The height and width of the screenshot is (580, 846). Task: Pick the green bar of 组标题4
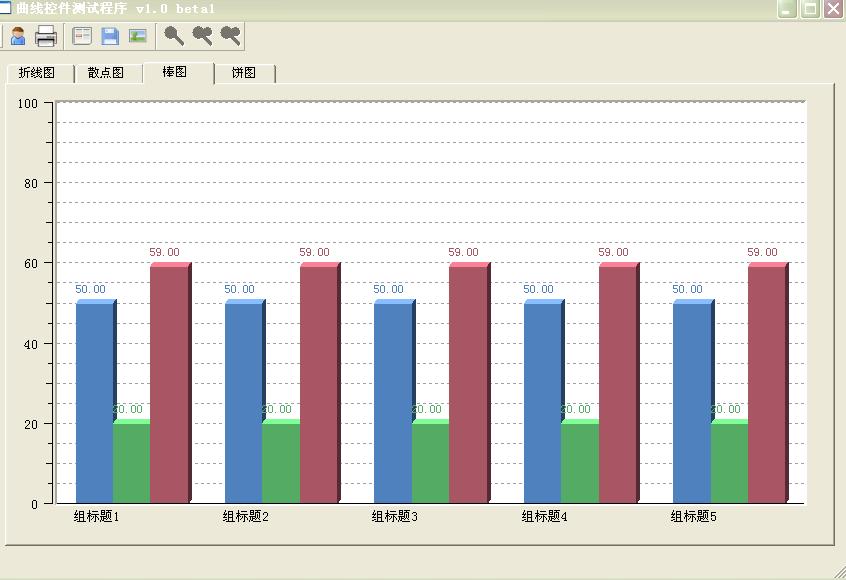tap(580, 463)
